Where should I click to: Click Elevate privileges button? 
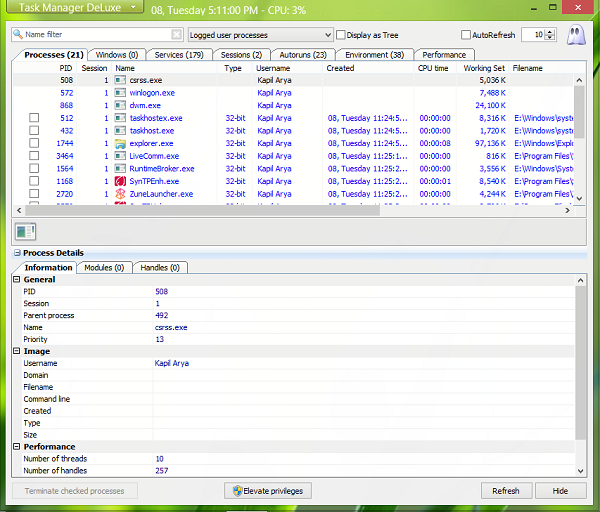[x=268, y=491]
